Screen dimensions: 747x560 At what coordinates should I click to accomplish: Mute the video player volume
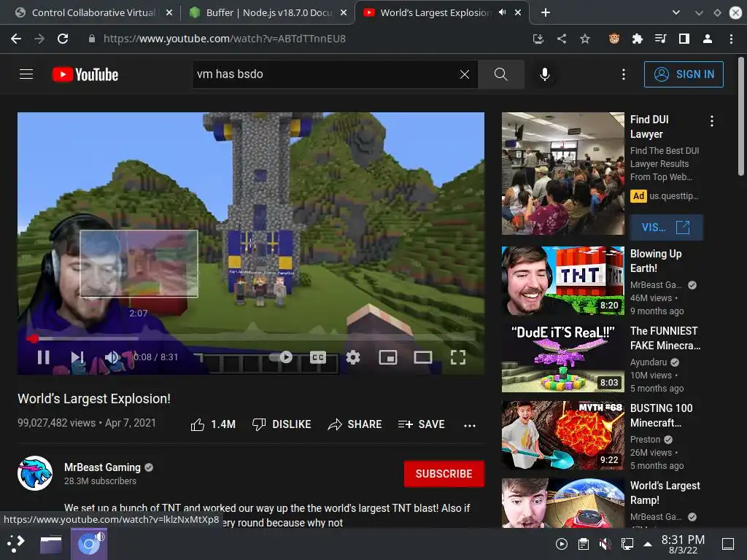112,357
